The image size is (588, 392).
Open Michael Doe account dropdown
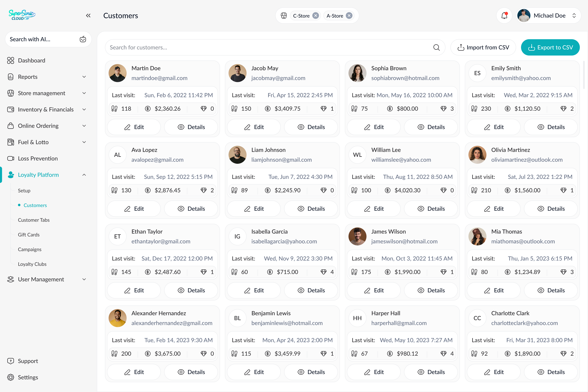pyautogui.click(x=574, y=16)
